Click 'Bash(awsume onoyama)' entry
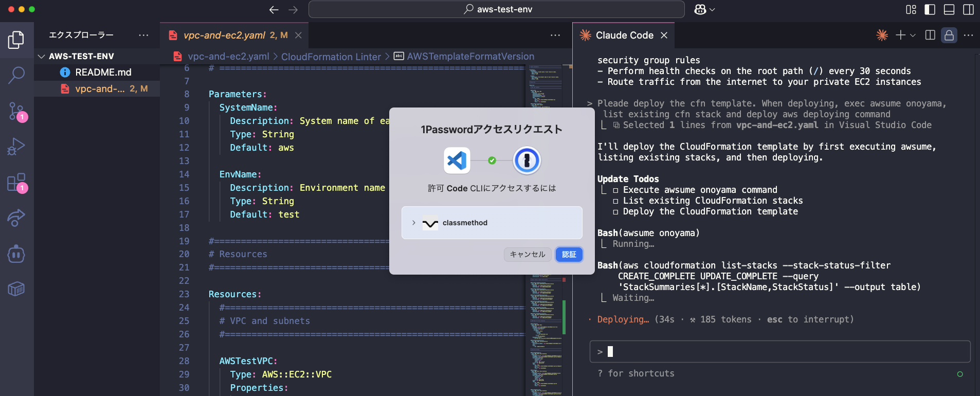The image size is (980, 396). coord(648,233)
